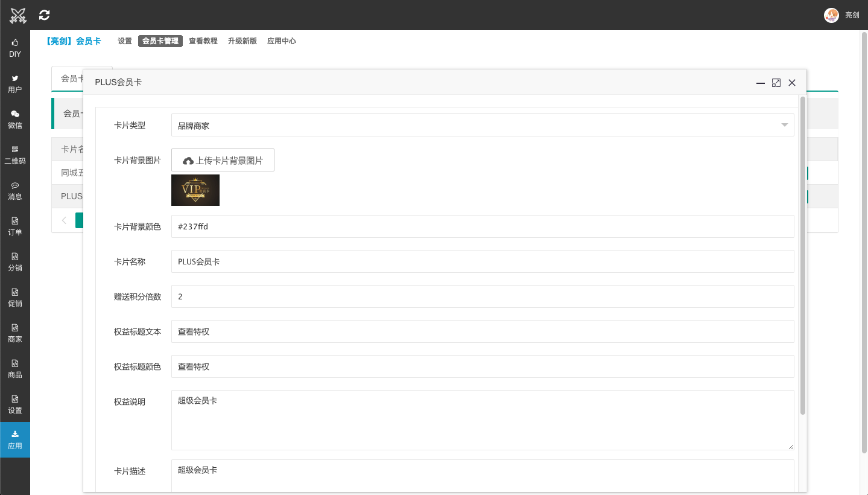Screen dimensions: 868x495
Task: Click 权益标题颜色 input field
Action: point(483,366)
